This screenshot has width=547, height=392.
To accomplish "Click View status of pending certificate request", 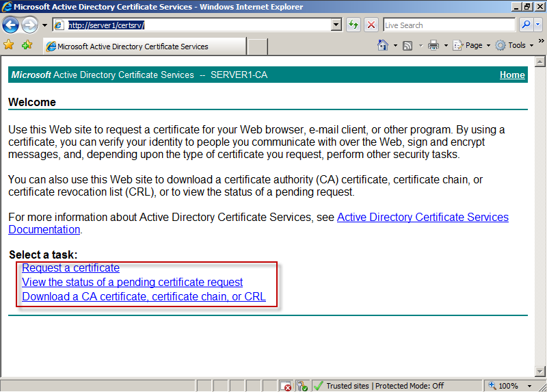I will [132, 283].
